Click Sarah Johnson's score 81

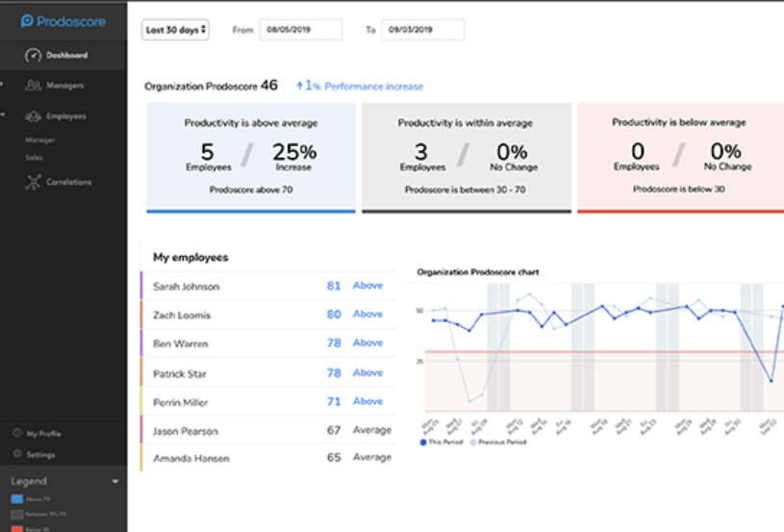(334, 286)
